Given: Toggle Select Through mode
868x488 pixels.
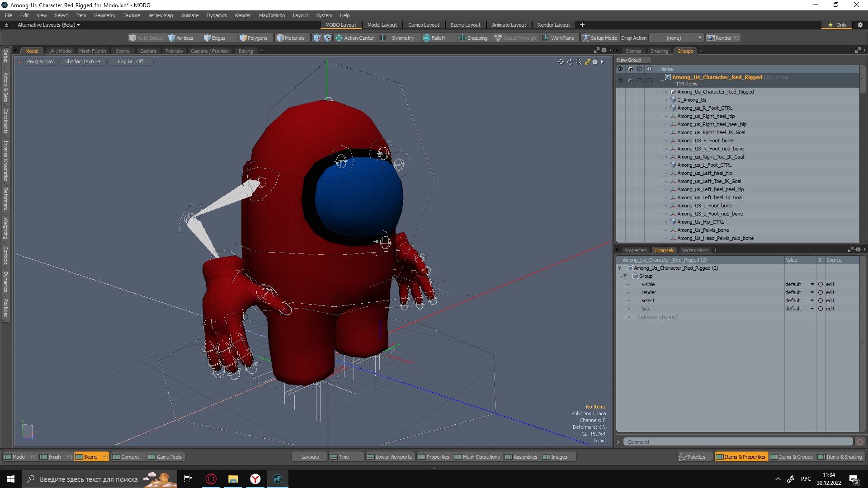Looking at the screenshot, I should point(515,38).
